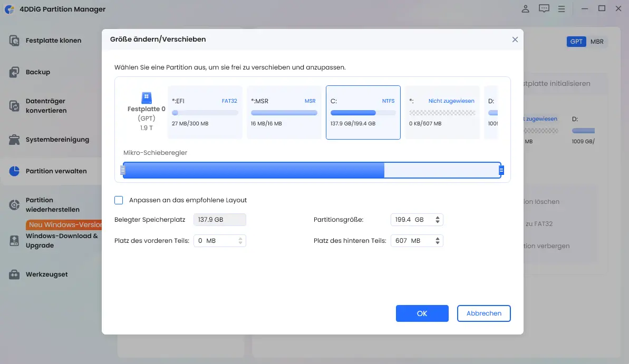Click the Backup sidebar icon
629x364 pixels.
tap(14, 72)
